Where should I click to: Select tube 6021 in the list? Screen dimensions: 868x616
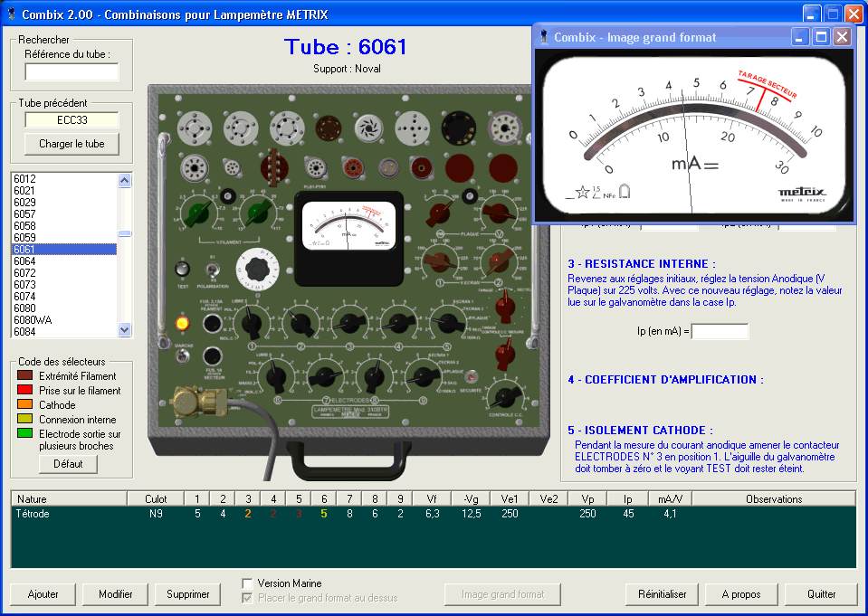point(64,190)
